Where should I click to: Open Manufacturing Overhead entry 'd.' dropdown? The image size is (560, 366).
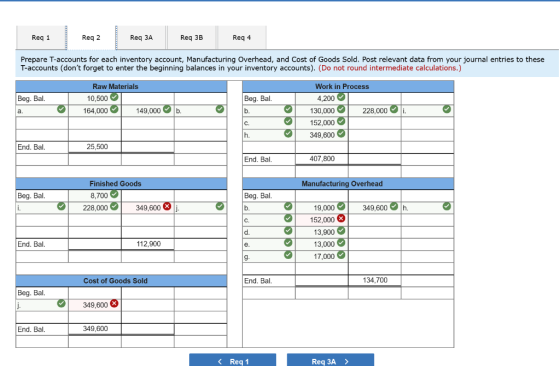coord(269,232)
